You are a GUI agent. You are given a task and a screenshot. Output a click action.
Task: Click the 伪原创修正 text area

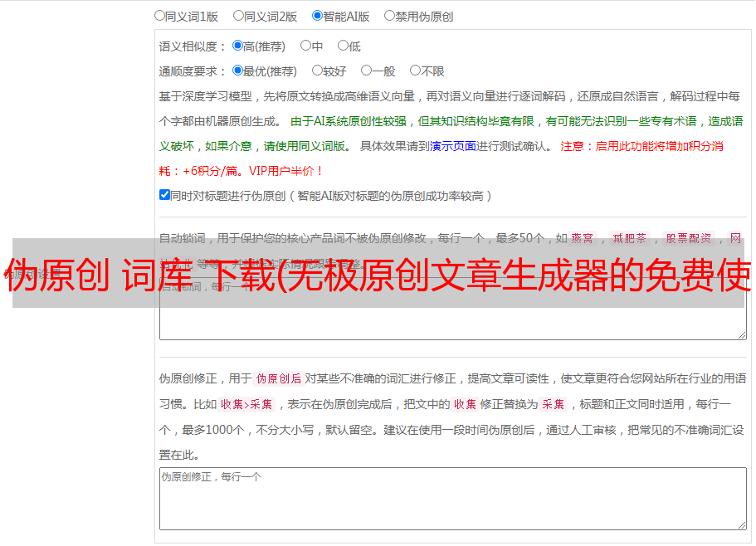[x=453, y=499]
